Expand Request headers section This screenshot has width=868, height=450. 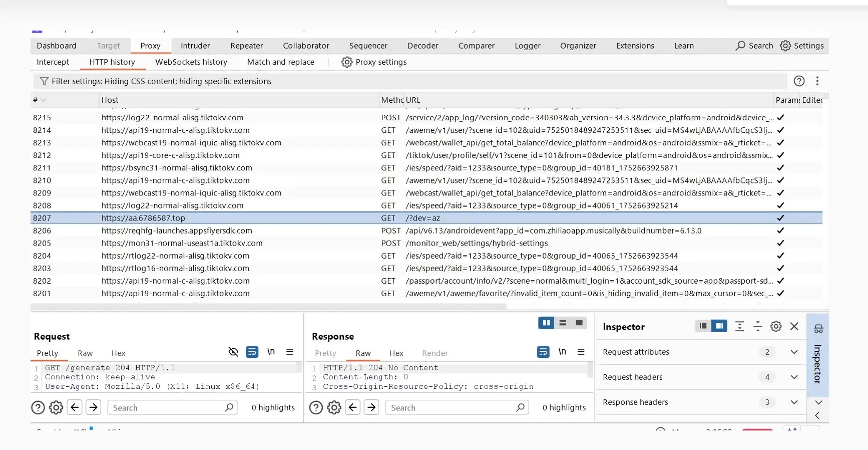point(794,377)
